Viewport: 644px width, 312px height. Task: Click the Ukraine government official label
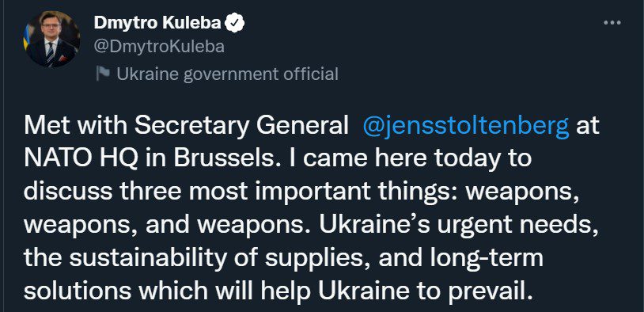click(228, 74)
